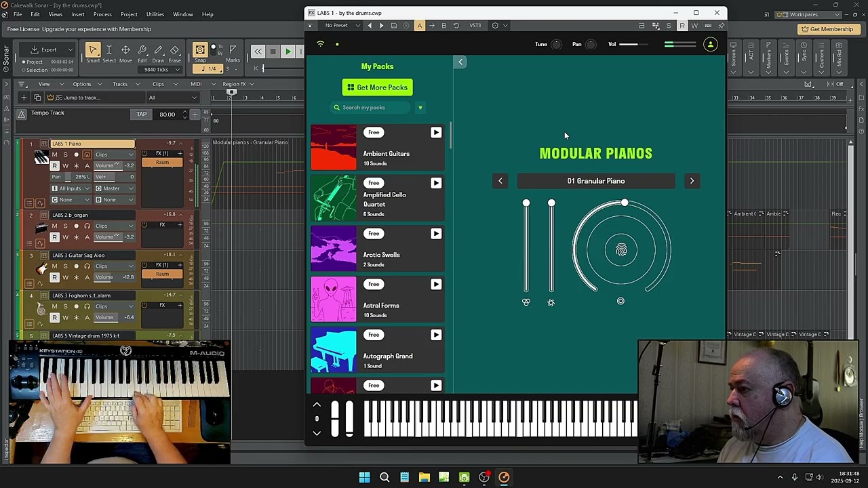Solo the LABS 3 Foghorn s_t_alarm track

(65, 306)
